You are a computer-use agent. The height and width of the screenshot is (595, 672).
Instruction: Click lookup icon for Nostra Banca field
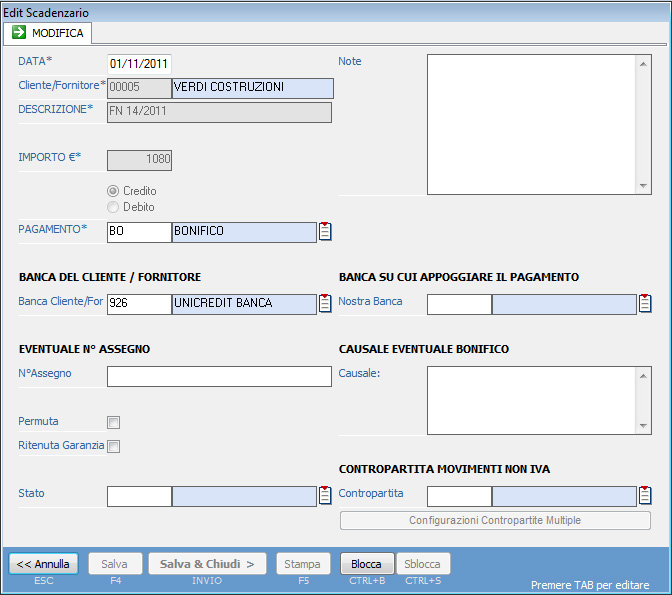(x=645, y=304)
